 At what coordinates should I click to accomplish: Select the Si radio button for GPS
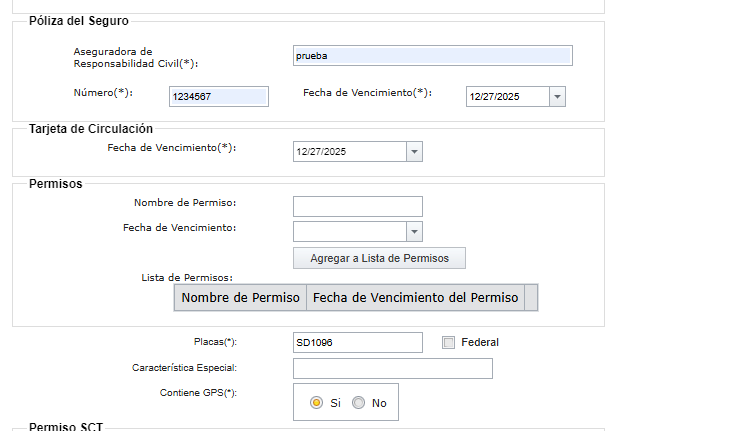coord(316,403)
